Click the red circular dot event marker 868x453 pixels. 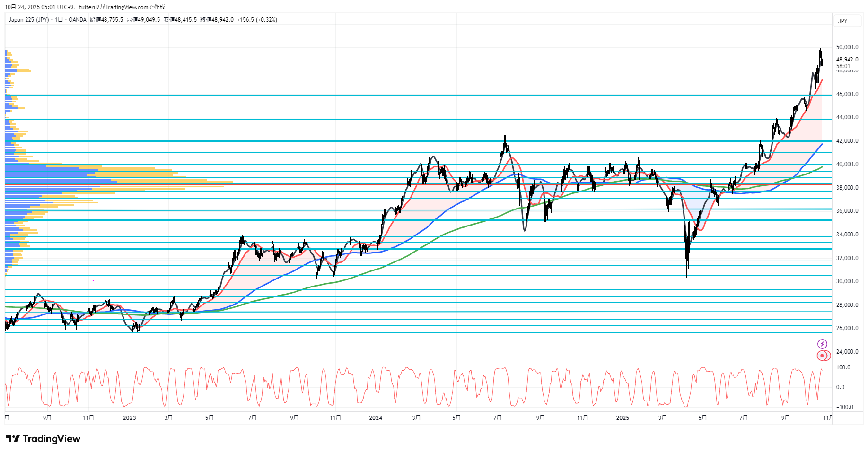coord(823,356)
